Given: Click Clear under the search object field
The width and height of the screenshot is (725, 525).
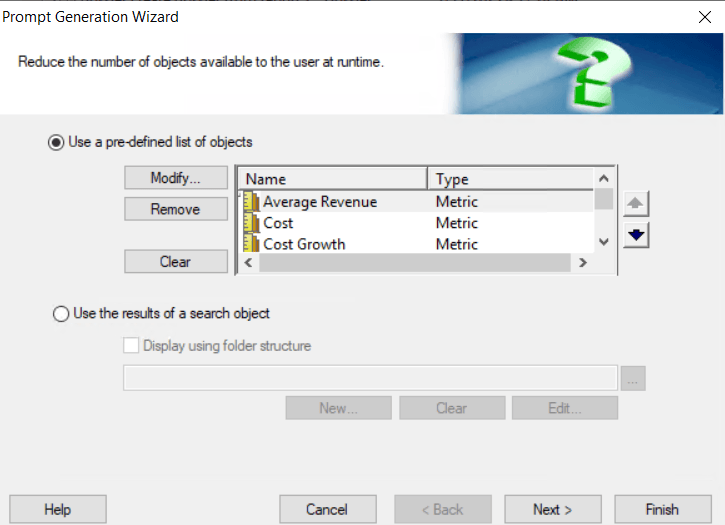Looking at the screenshot, I should (x=452, y=408).
